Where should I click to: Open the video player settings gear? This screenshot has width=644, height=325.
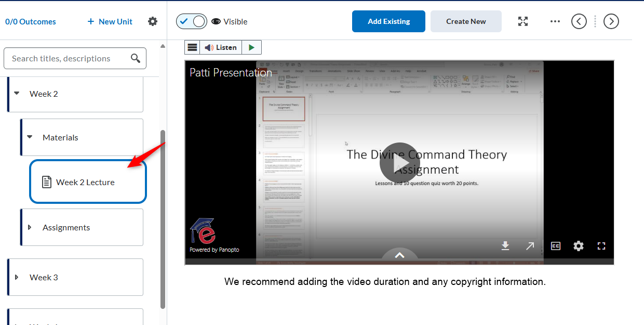[x=579, y=246]
